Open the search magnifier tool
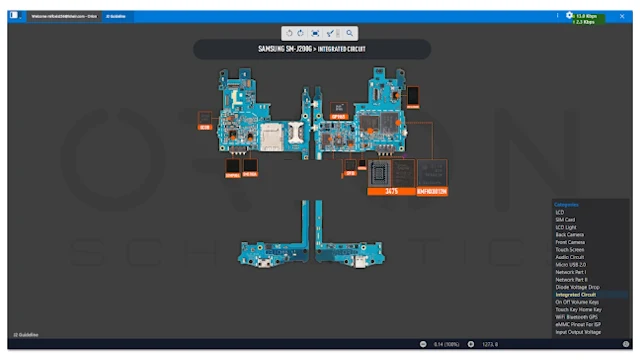This screenshot has height=360, width=640. (x=350, y=33)
